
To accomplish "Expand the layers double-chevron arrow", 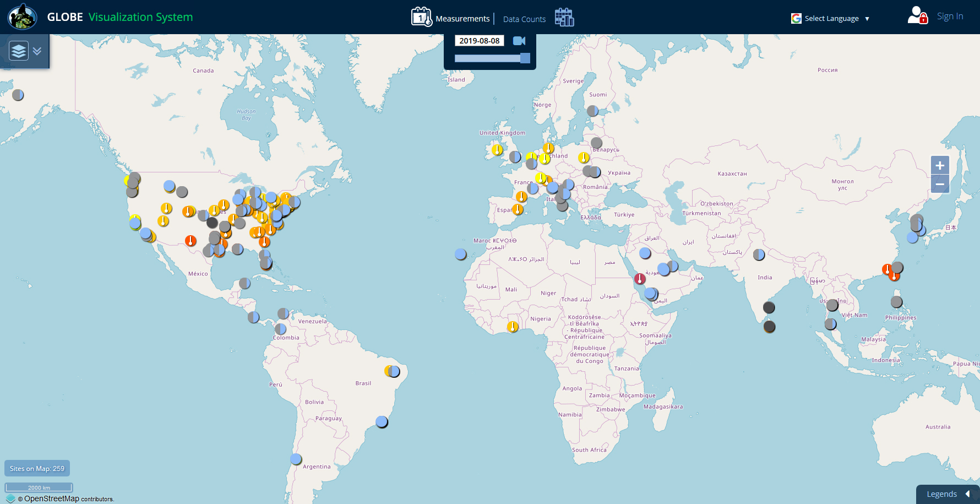I will (37, 51).
